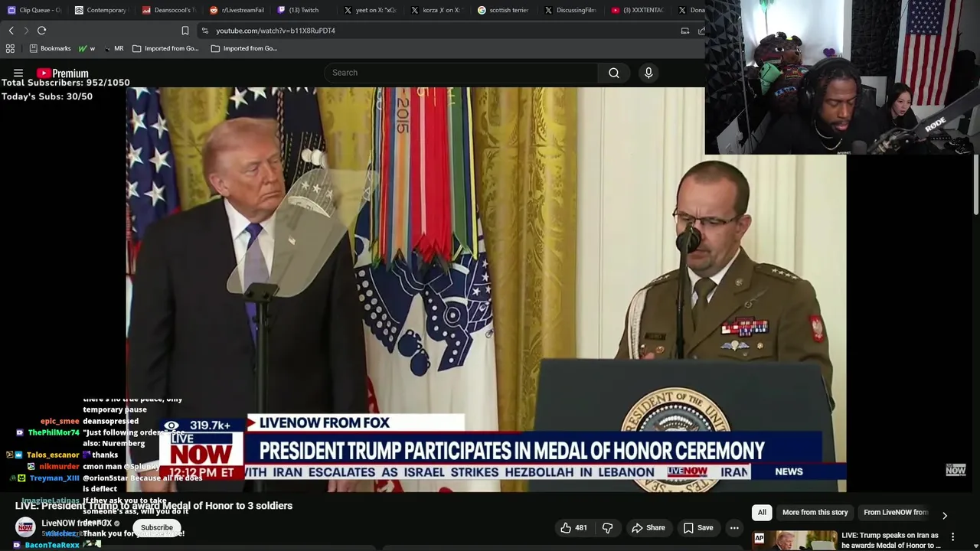The image size is (980, 551).
Task: Switch to the Deansocool's tab
Action: pos(170,10)
